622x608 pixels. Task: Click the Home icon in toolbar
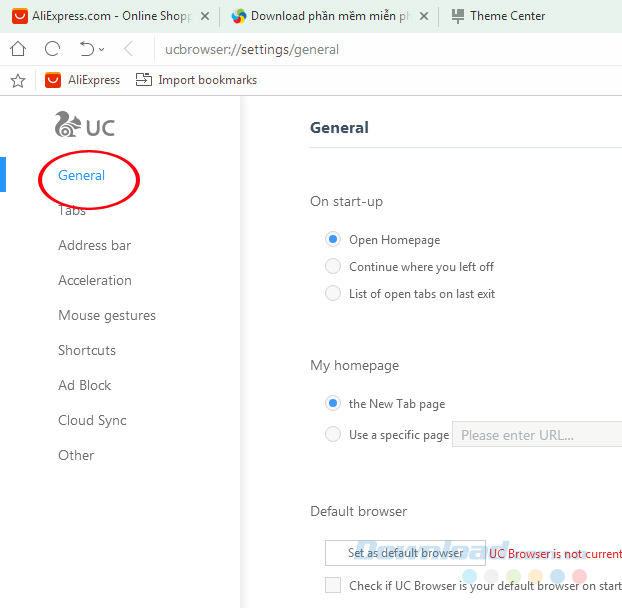[x=18, y=49]
